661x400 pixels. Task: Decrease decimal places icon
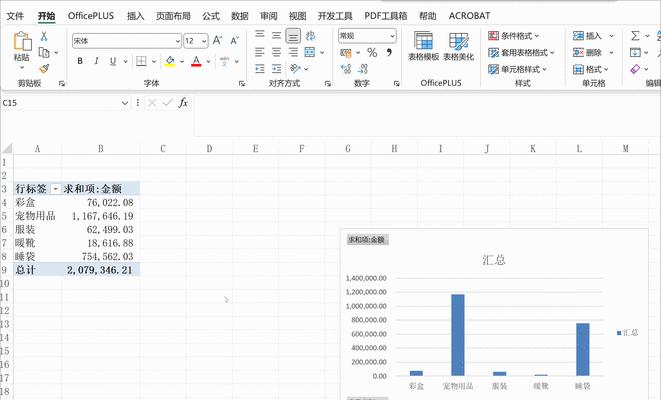(363, 69)
